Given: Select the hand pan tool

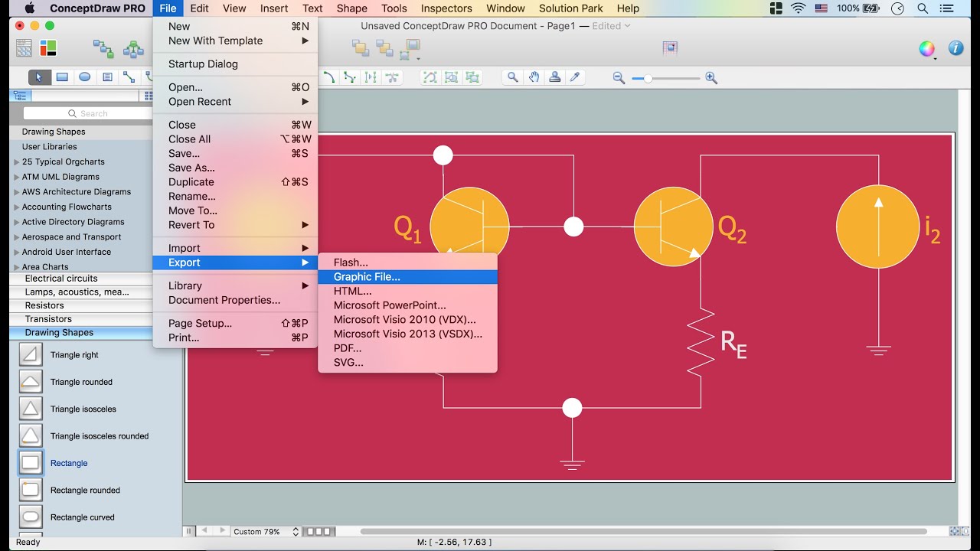Looking at the screenshot, I should (x=534, y=77).
